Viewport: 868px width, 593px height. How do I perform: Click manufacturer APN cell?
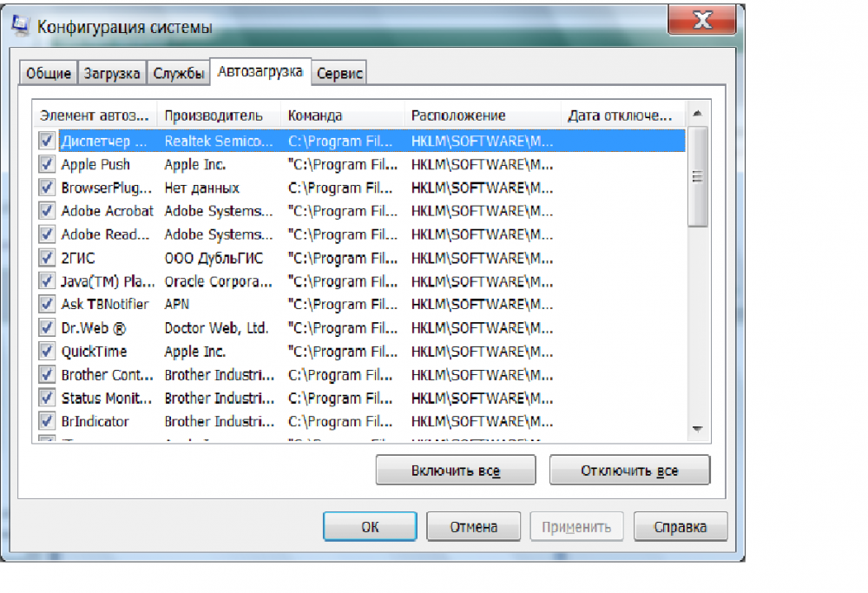(x=176, y=305)
